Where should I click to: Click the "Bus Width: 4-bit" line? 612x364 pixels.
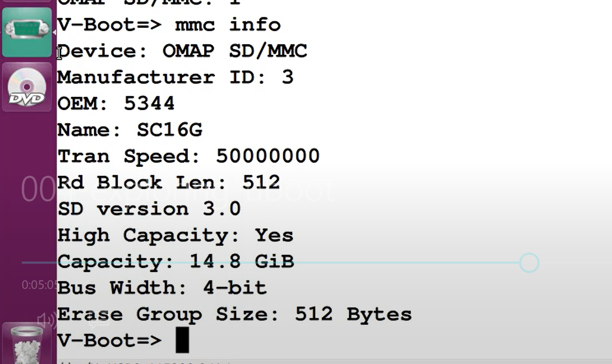coord(162,288)
